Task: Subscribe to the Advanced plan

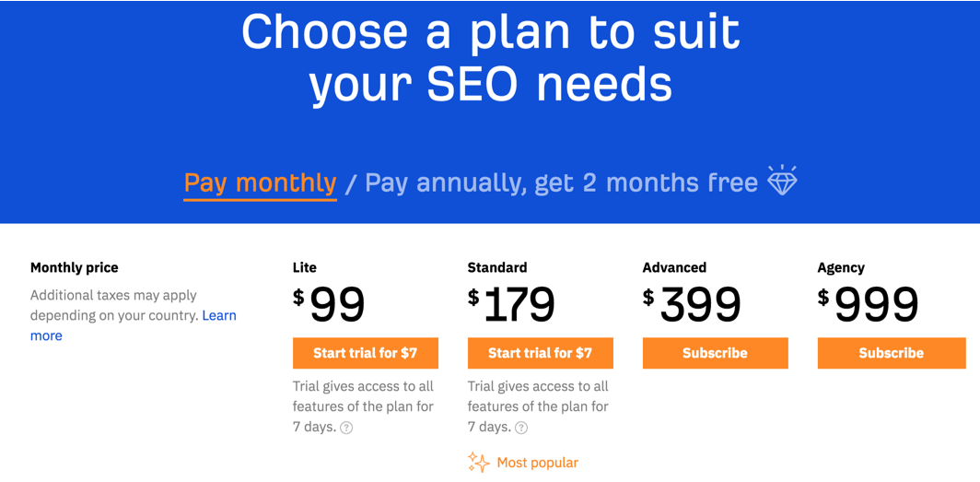Action: click(x=715, y=353)
